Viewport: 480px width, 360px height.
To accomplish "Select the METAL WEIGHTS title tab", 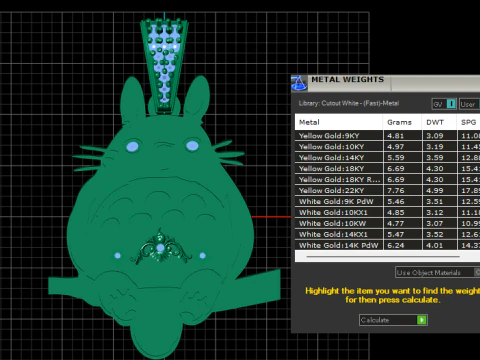I will click(349, 83).
